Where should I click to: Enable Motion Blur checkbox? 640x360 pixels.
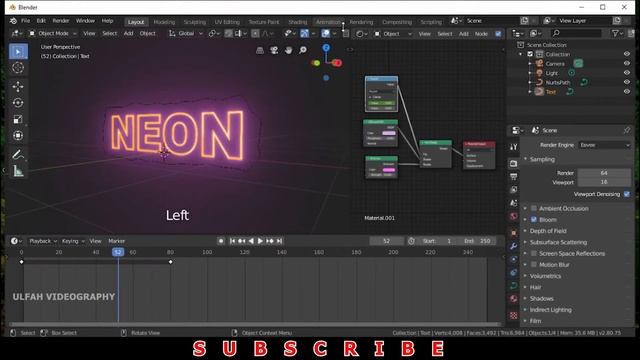[x=533, y=264]
